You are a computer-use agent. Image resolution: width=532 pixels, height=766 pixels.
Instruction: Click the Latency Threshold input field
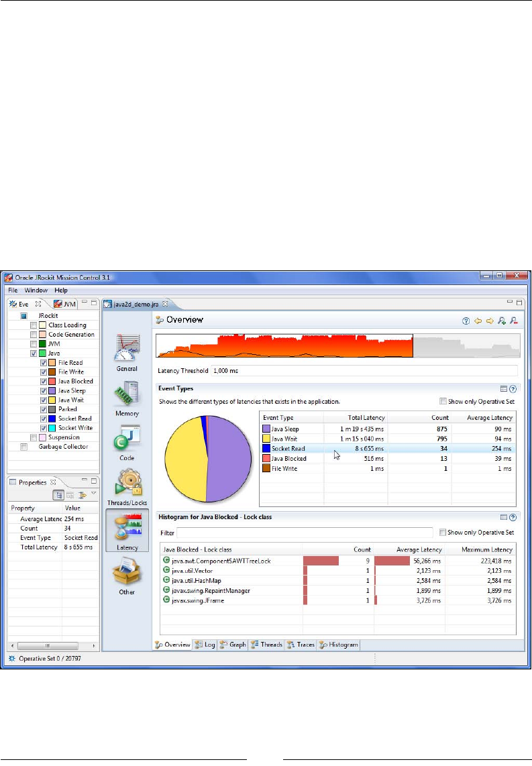pyautogui.click(x=364, y=371)
